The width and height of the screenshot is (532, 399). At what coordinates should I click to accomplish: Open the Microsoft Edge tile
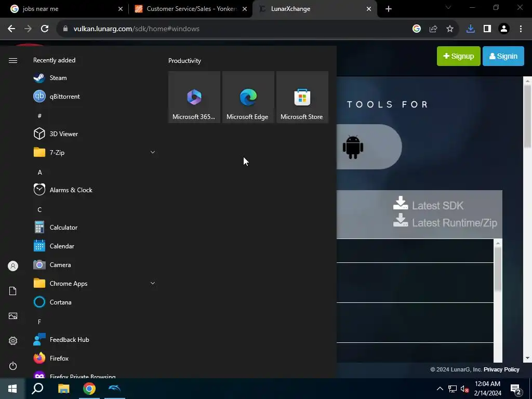(248, 97)
